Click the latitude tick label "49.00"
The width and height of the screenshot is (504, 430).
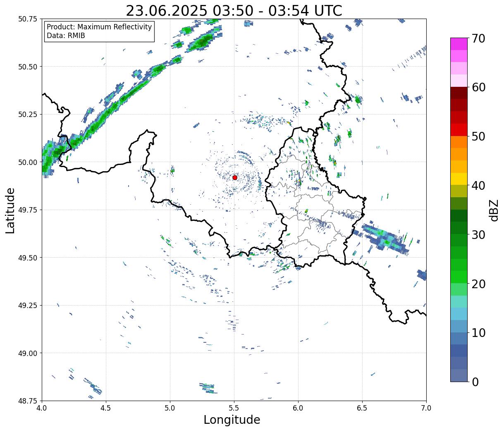pos(28,353)
